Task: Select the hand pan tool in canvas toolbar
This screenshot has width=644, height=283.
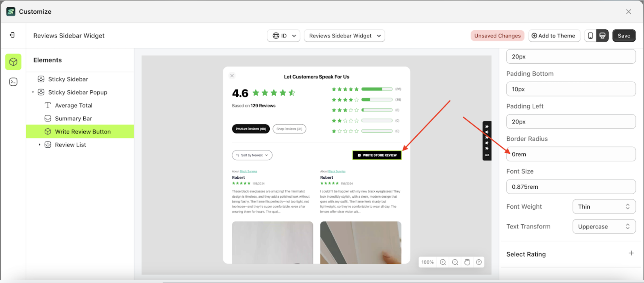Action: (x=467, y=262)
